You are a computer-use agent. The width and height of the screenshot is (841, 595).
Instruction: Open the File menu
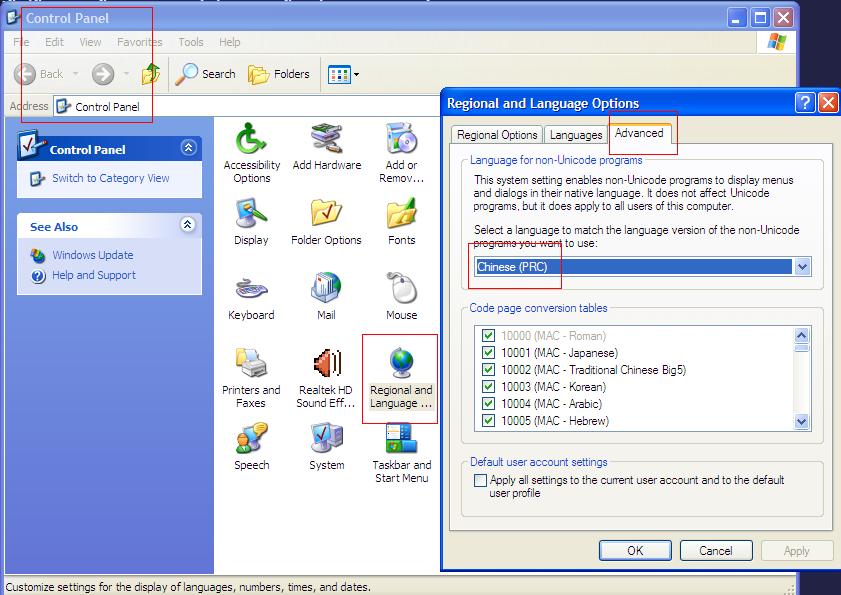point(21,42)
